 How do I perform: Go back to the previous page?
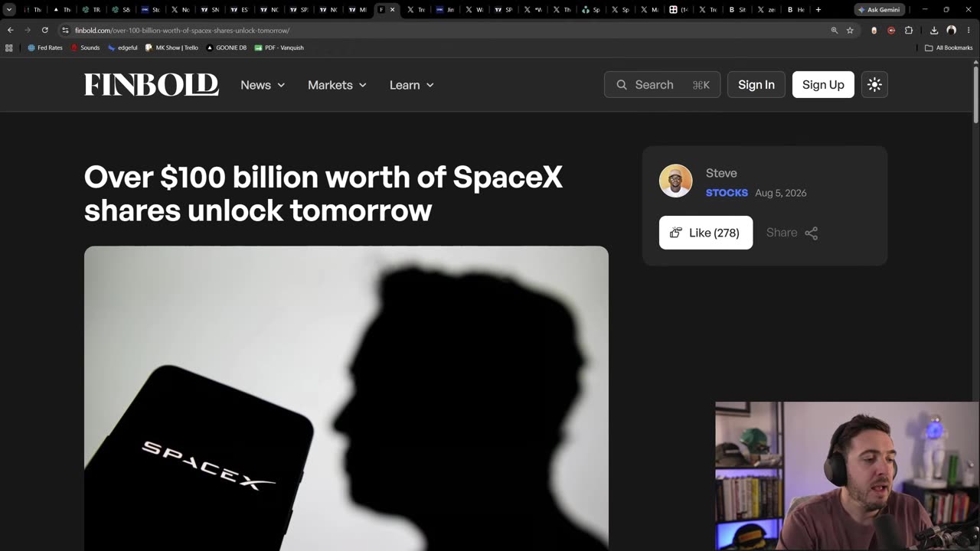10,30
